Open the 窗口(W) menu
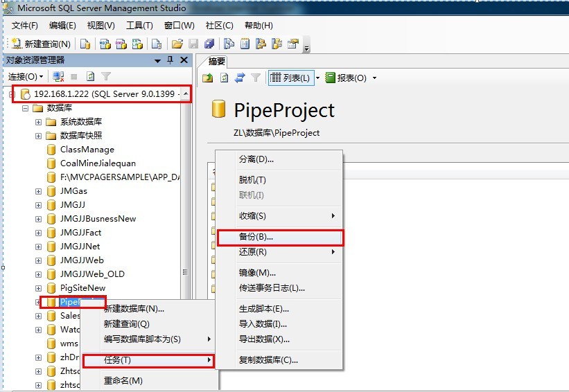569x392 pixels. 180,26
